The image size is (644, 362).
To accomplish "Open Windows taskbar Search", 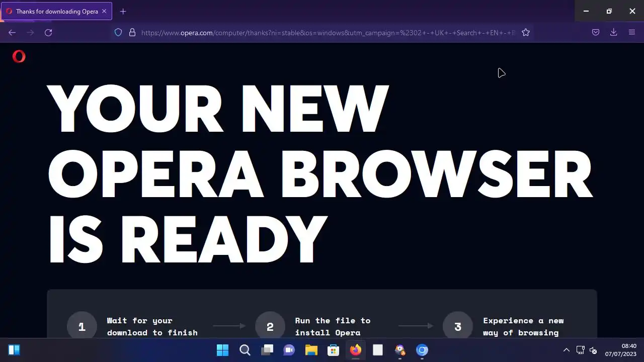I will 245,350.
